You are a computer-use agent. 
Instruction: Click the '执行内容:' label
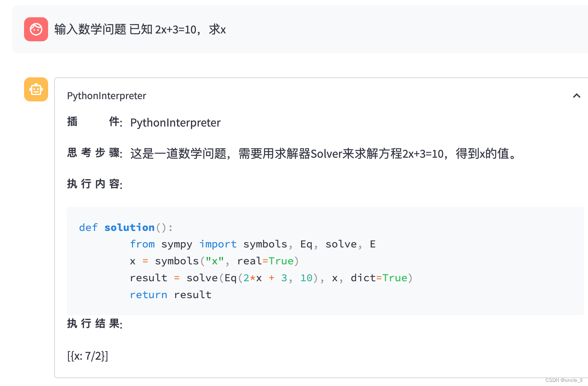[95, 184]
